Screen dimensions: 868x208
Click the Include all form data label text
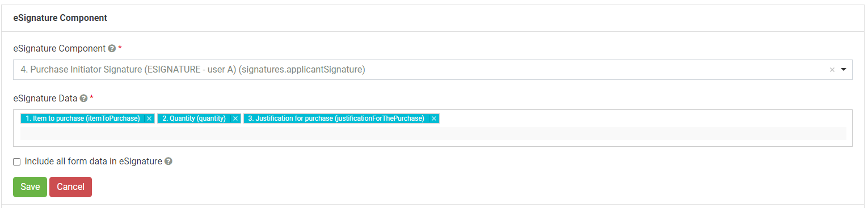[x=93, y=162]
